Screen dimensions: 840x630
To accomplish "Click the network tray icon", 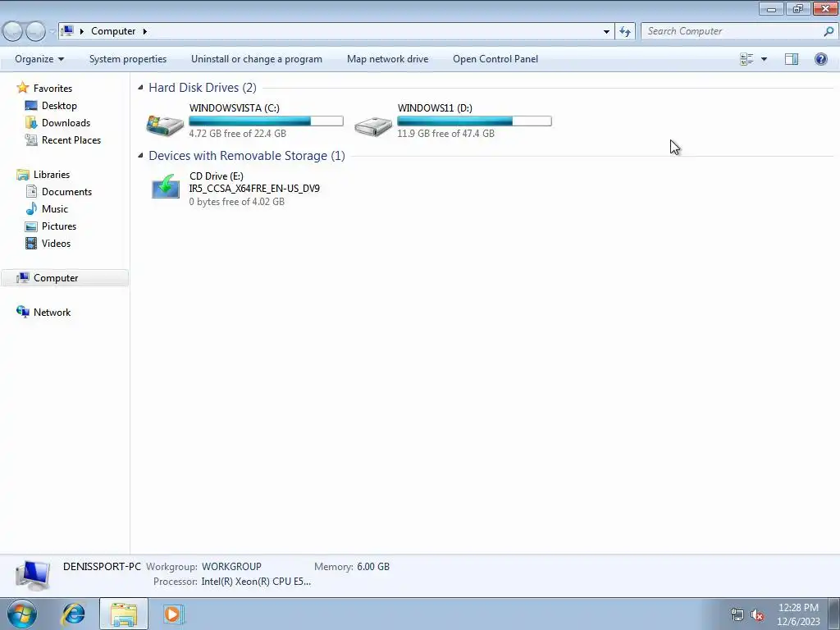I will pos(737,615).
